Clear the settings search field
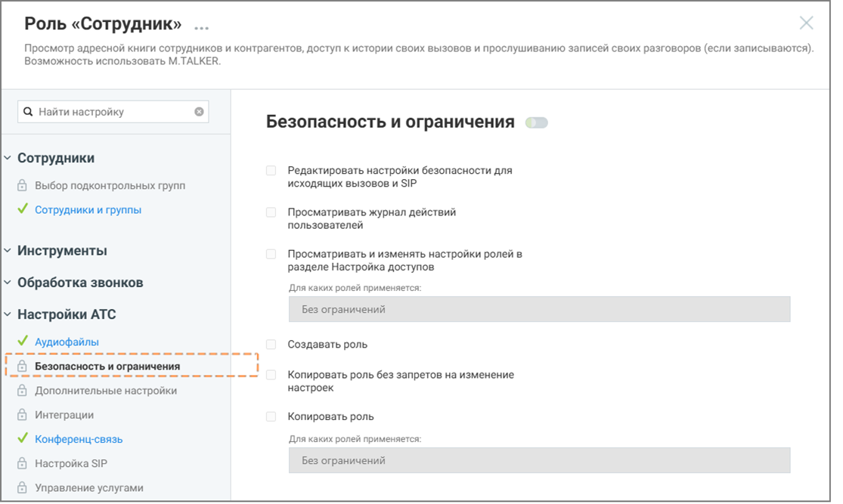 pyautogui.click(x=199, y=112)
